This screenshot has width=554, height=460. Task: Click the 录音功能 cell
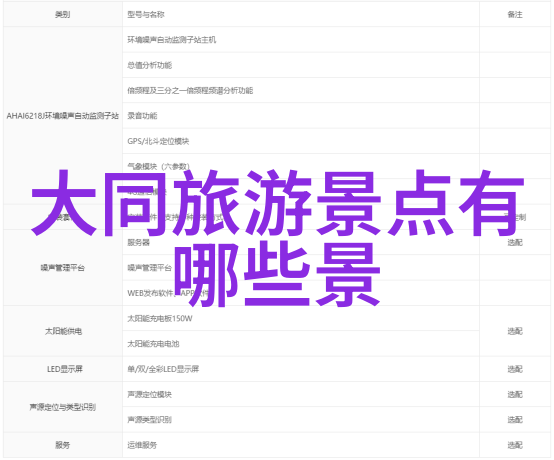tap(301, 116)
